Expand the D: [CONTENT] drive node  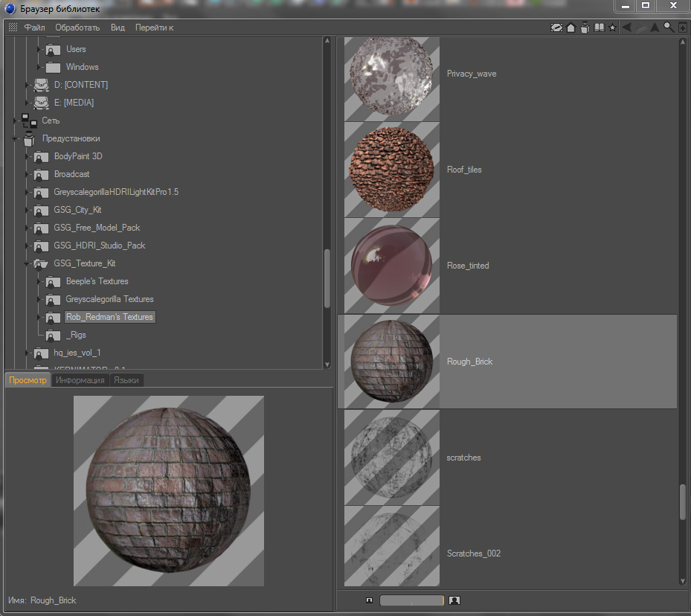[x=27, y=85]
